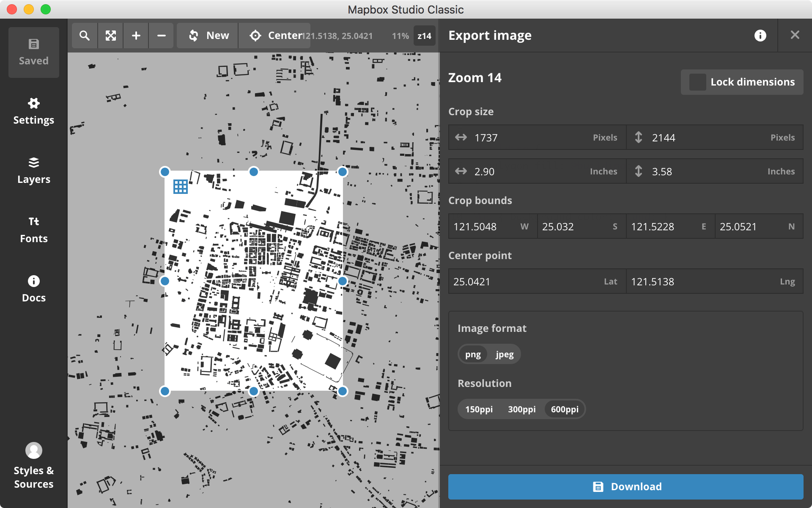Image resolution: width=812 pixels, height=508 pixels.
Task: Open Styles & Sources panel
Action: pos(33,465)
